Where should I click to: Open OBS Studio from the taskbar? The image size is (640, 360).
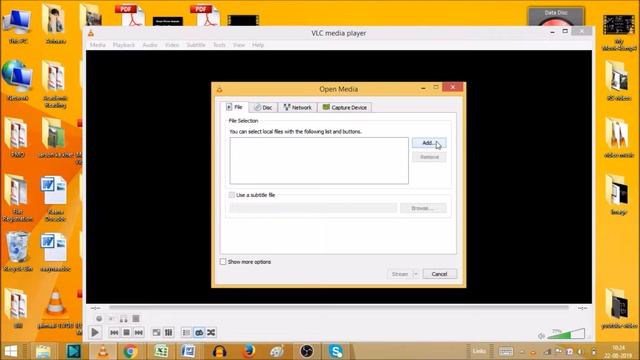pos(307,351)
